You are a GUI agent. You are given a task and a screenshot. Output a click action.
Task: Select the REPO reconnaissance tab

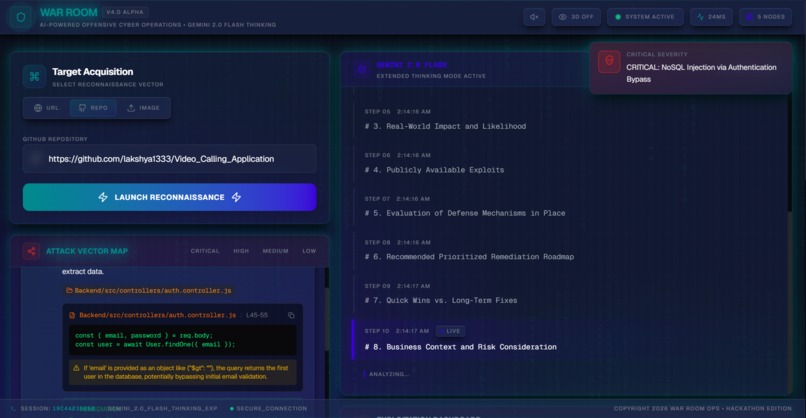93,108
